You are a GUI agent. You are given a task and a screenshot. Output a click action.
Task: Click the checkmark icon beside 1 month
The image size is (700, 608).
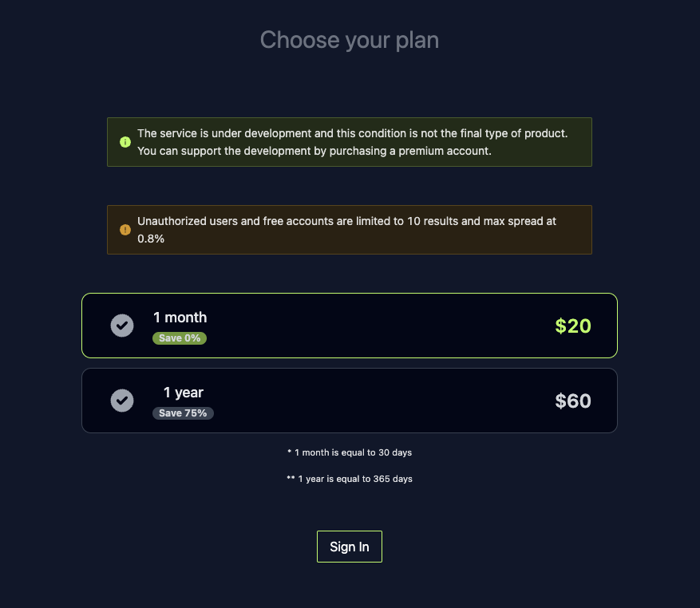coord(122,326)
